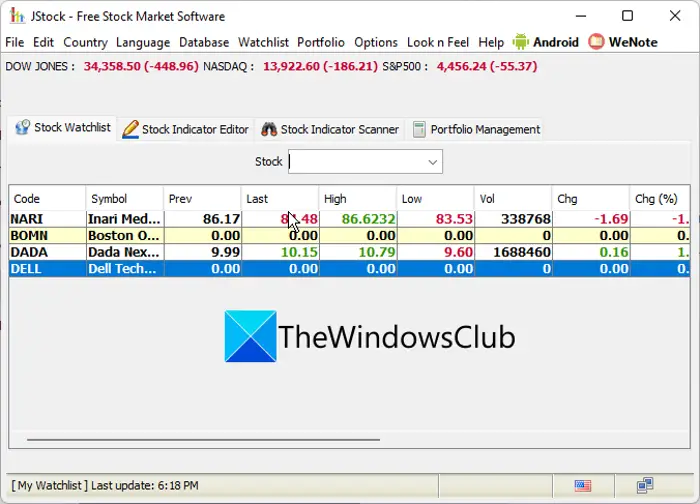Screen dimensions: 700x504
Task: Sort by the High column header
Action: click(x=358, y=199)
